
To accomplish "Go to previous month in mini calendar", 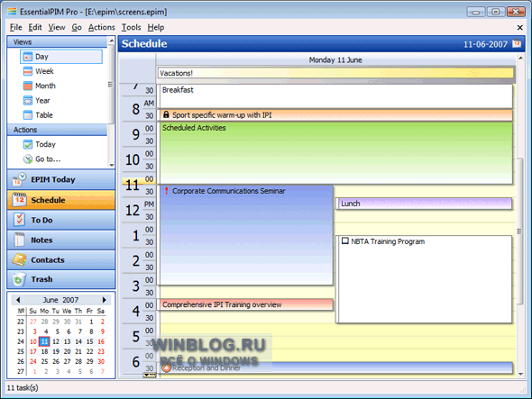I will point(18,300).
